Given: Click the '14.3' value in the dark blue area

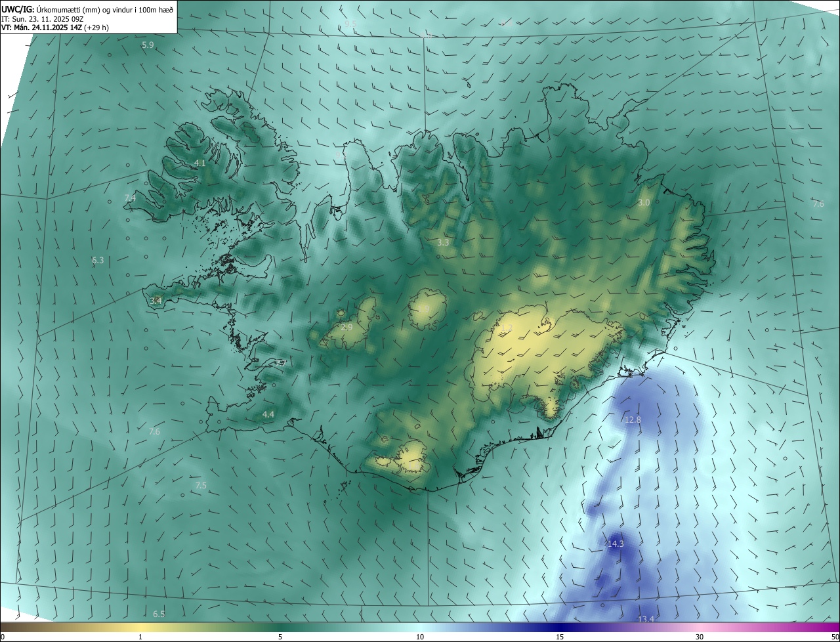Looking at the screenshot, I should point(616,544).
